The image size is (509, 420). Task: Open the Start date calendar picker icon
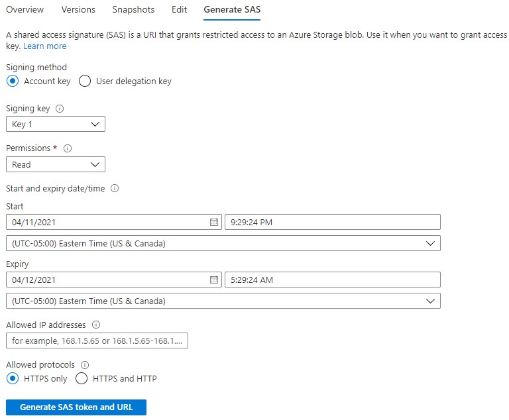click(214, 222)
